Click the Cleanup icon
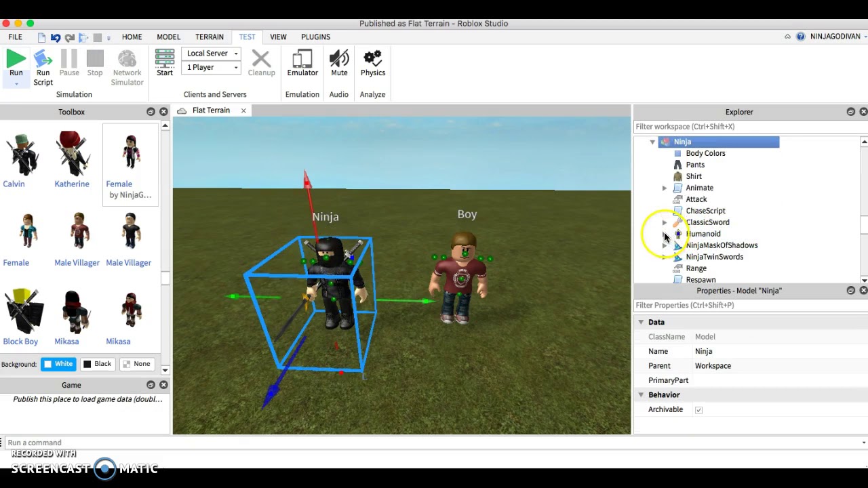The image size is (868, 488). [261, 60]
